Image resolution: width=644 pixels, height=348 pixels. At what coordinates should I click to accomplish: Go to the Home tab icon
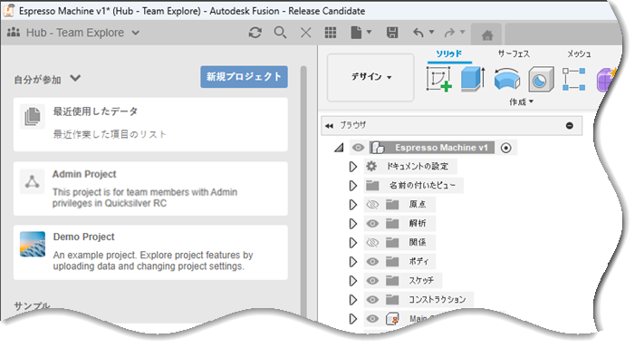(x=487, y=35)
